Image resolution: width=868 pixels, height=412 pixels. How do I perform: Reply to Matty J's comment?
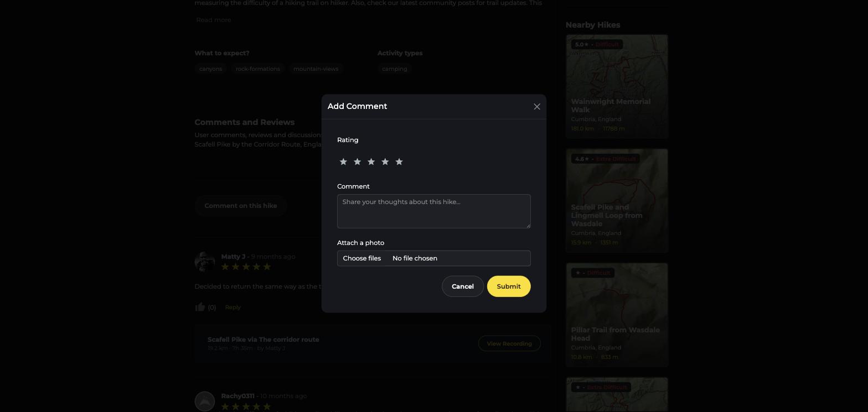click(x=233, y=307)
